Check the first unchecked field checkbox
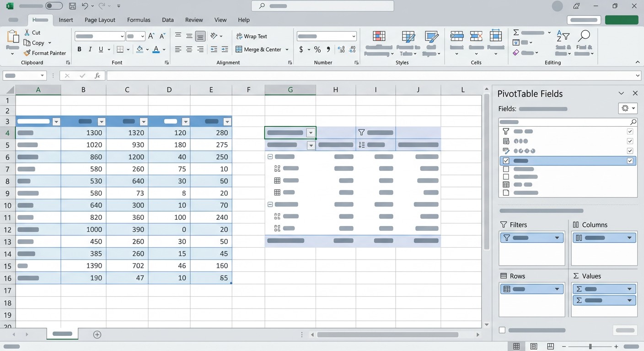644x351 pixels. coord(506,169)
